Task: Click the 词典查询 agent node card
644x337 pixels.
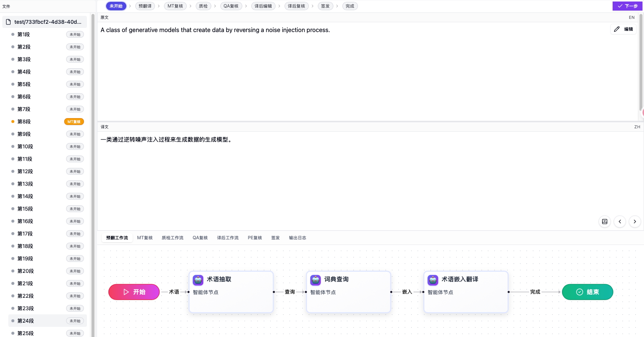Action: [348, 292]
